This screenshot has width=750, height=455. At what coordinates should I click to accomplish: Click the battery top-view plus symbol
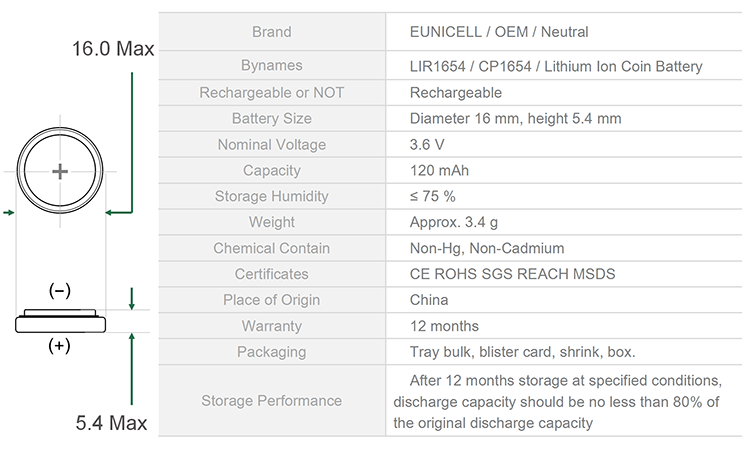click(x=60, y=171)
